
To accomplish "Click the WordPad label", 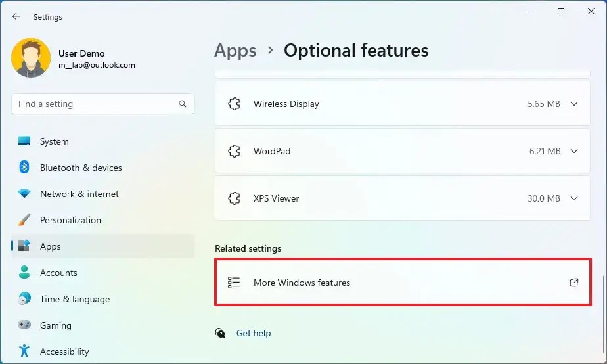I will coord(272,151).
